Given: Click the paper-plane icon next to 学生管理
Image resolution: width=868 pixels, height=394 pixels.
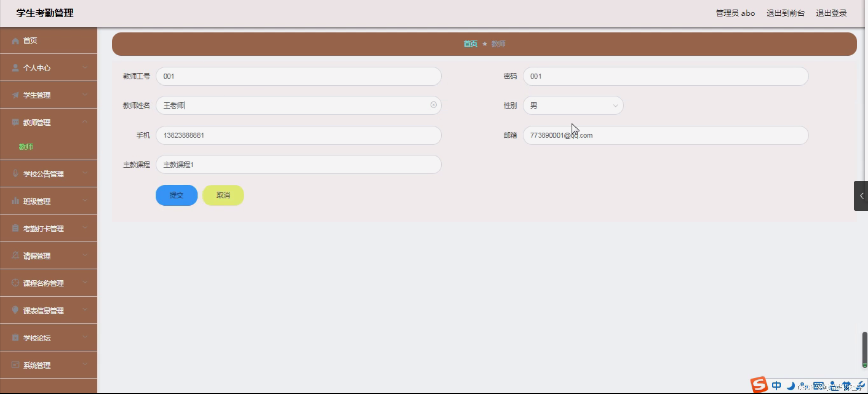Looking at the screenshot, I should pyautogui.click(x=15, y=95).
